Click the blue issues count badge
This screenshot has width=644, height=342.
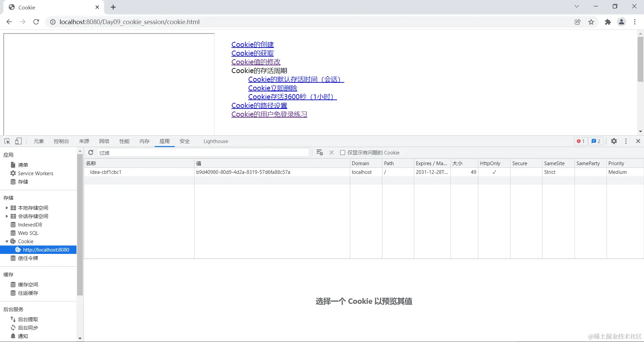tap(596, 141)
